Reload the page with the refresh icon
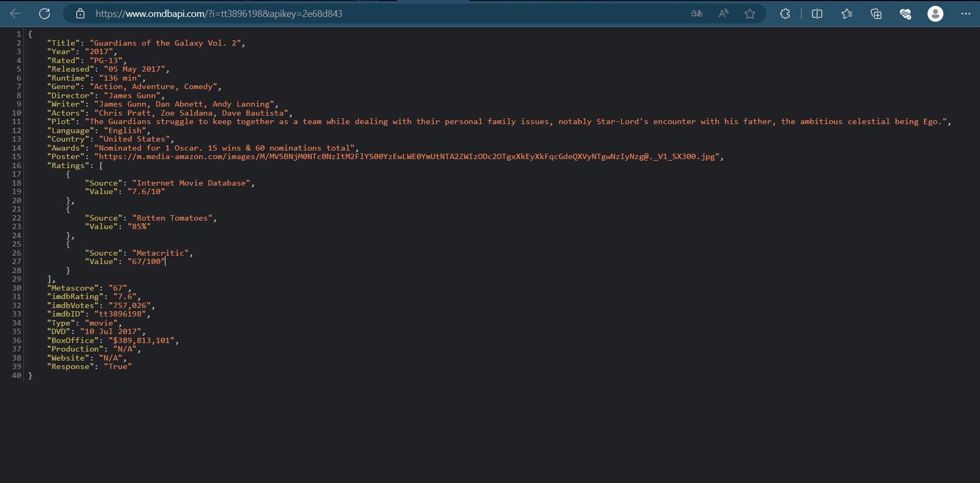The height and width of the screenshot is (483, 980). [45, 14]
